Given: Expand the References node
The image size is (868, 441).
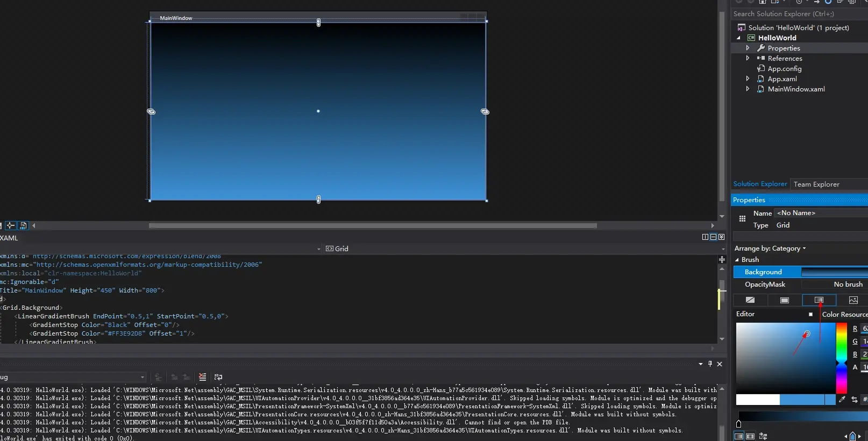Looking at the screenshot, I should [x=748, y=58].
